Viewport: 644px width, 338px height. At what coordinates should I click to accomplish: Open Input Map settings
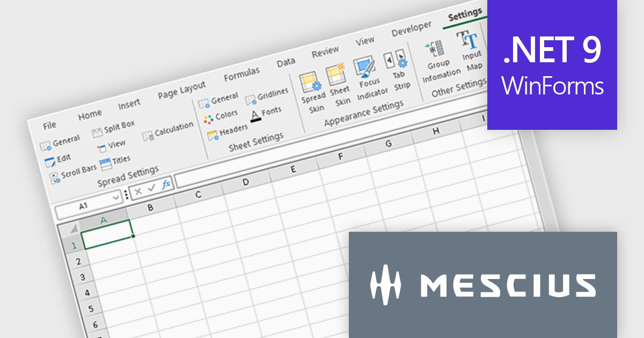pos(471,52)
